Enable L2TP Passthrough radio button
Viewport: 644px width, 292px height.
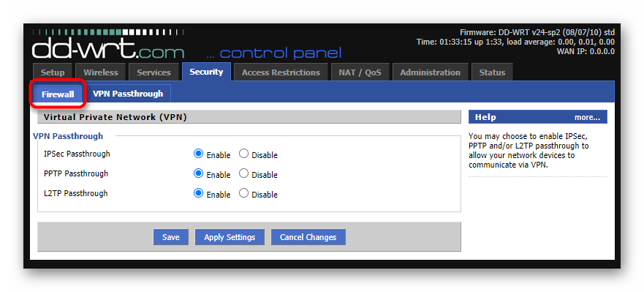point(198,193)
